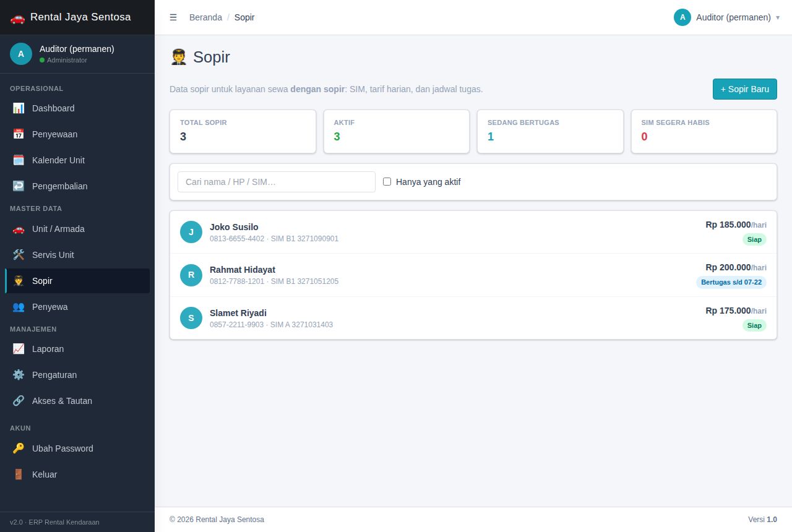Click the name Rahmat Hidayat
The height and width of the screenshot is (532, 792).
click(x=243, y=270)
